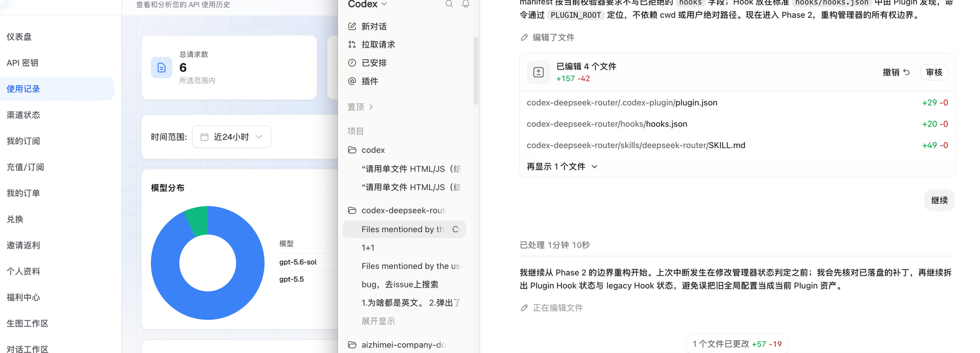Click gpt-5.5 in model table
This screenshot has height=353, width=980.
coord(291,279)
